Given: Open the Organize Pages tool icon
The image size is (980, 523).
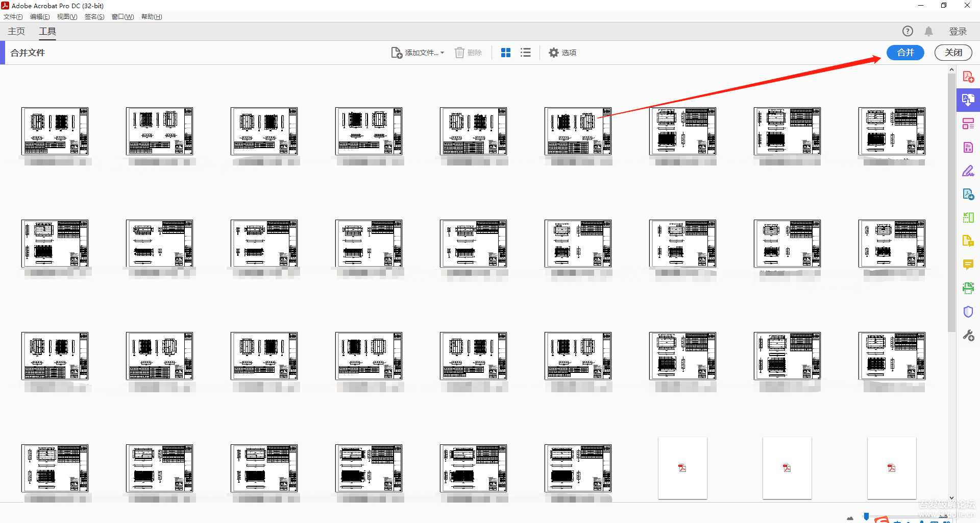Looking at the screenshot, I should pos(968,124).
